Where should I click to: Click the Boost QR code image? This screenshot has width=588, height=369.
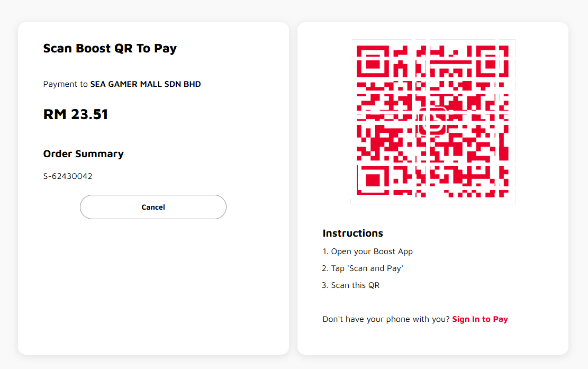click(x=433, y=122)
